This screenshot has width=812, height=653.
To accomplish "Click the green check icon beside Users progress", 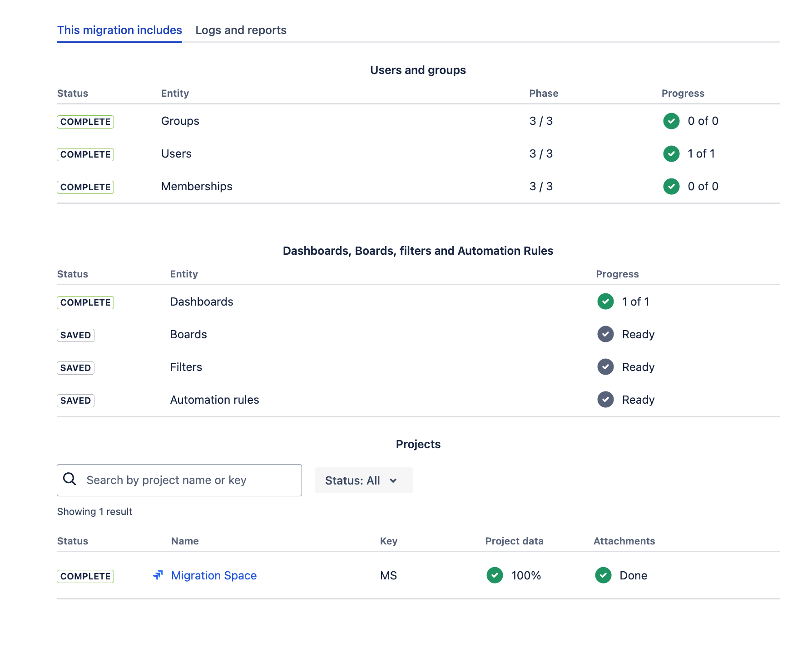I will click(671, 154).
